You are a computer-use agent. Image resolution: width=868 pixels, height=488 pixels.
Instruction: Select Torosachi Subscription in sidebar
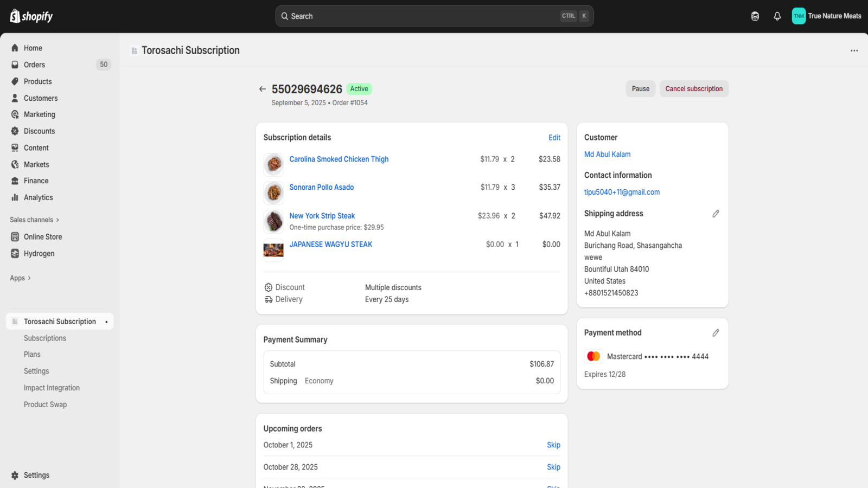click(60, 322)
